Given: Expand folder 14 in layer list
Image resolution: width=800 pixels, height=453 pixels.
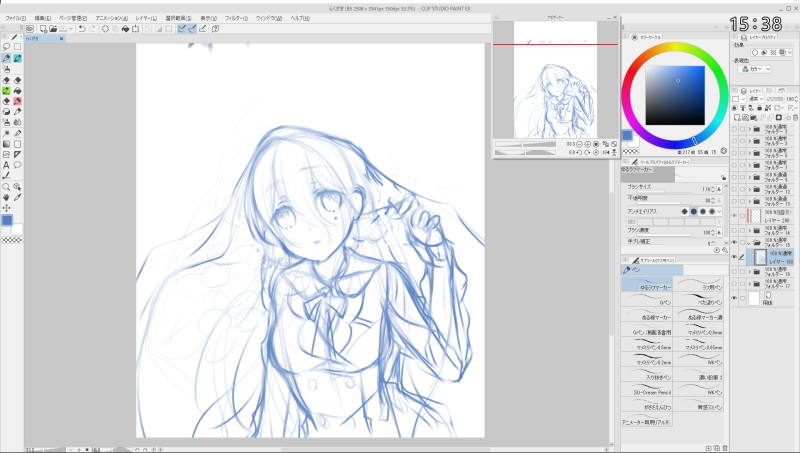Looking at the screenshot, I should pos(749,231).
